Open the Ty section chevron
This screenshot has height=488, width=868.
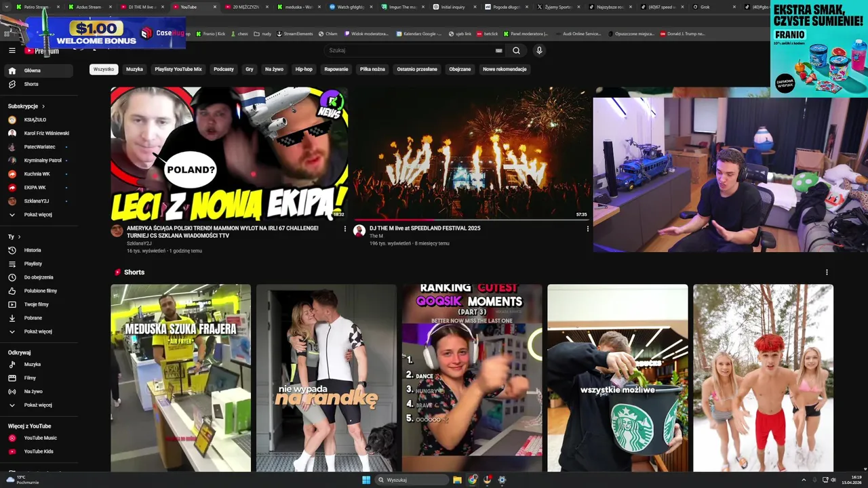click(19, 237)
